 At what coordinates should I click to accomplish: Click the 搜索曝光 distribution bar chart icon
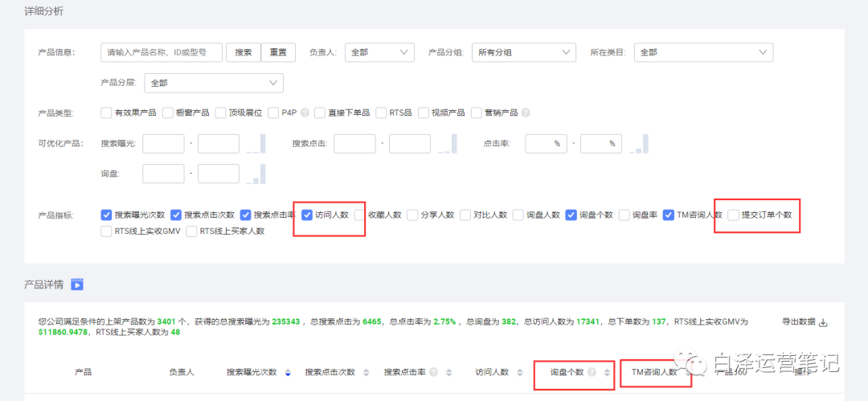coord(256,144)
